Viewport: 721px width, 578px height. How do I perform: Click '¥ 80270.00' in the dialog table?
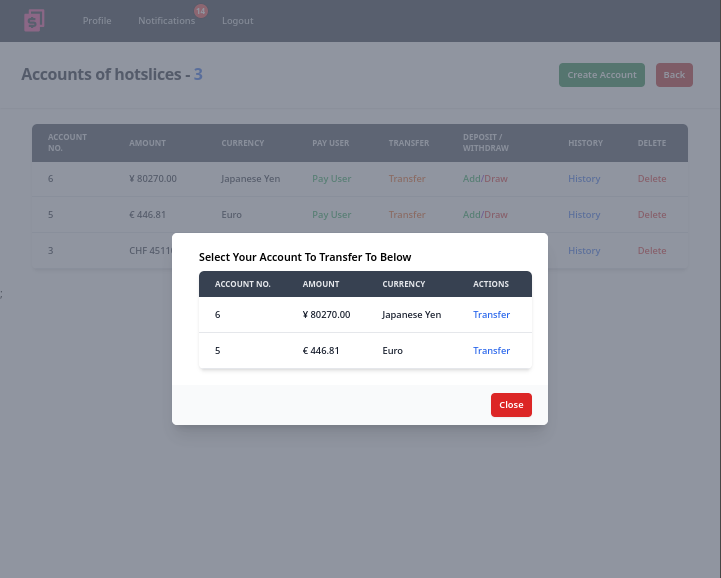pyautogui.click(x=326, y=315)
